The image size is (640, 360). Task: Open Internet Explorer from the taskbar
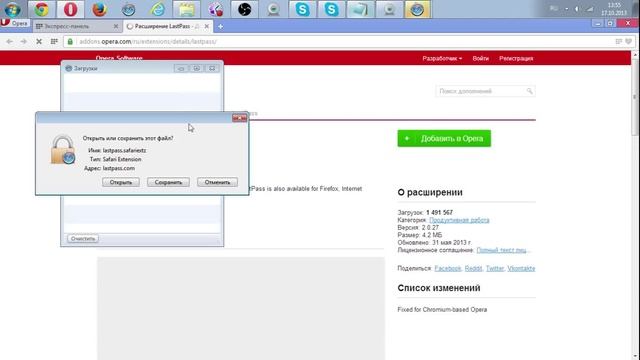(158, 9)
